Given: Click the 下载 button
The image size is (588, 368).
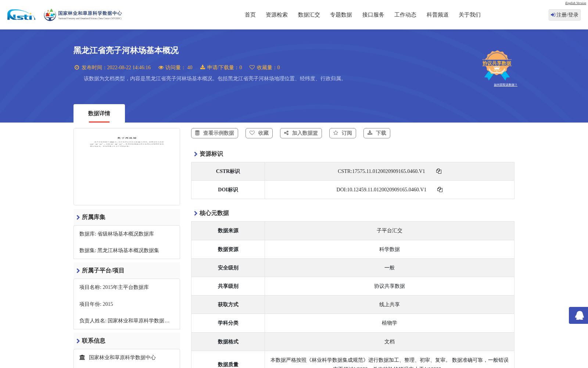Looking at the screenshot, I should 377,133.
